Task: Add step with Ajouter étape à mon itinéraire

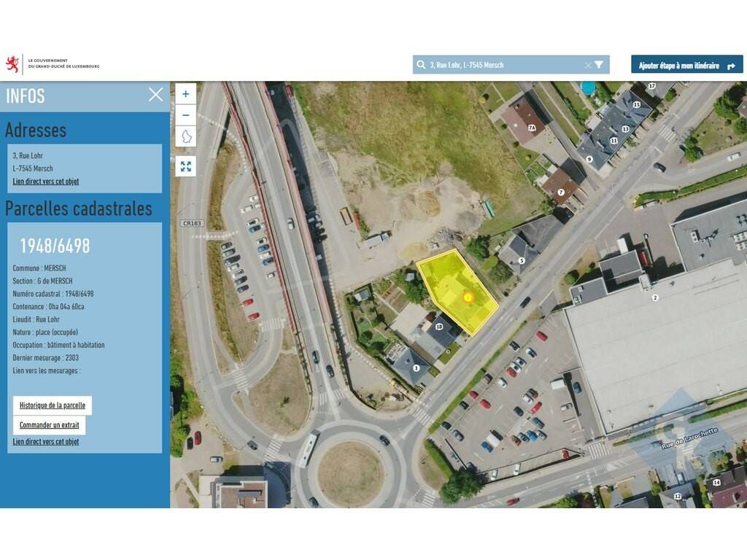Action: pyautogui.click(x=686, y=65)
